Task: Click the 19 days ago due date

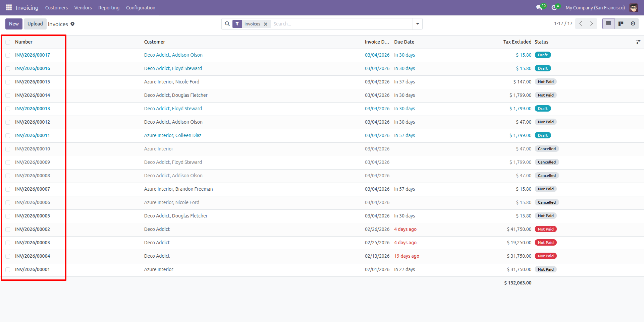Action: (407, 256)
